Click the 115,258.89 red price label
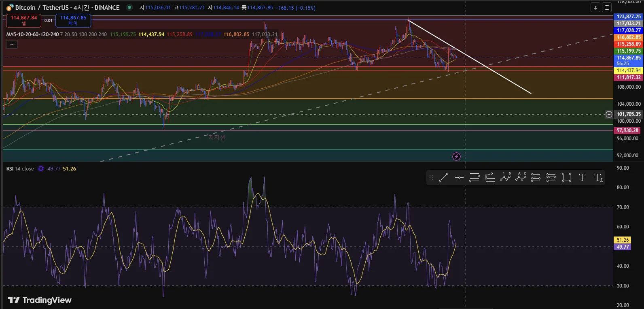644x309 pixels. pos(629,44)
